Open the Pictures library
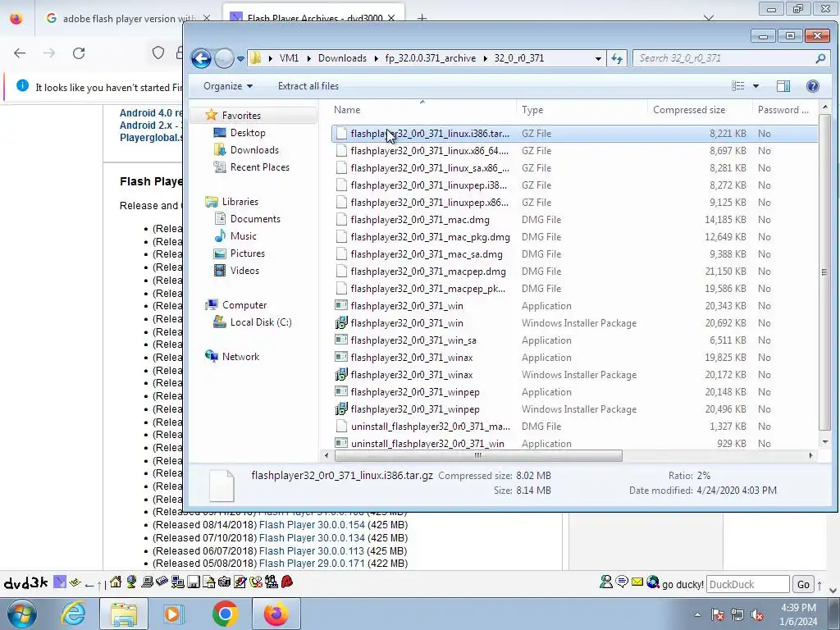840x630 pixels. point(248,253)
